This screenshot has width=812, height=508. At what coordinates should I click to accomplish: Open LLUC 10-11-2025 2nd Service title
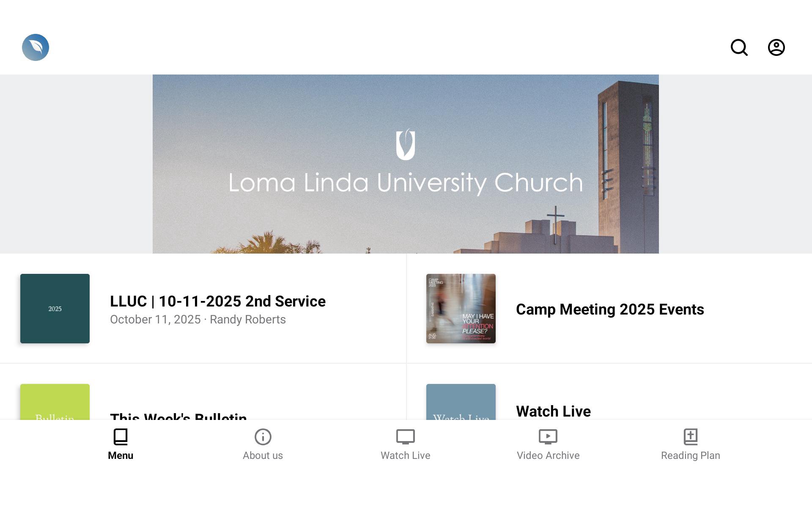217,301
